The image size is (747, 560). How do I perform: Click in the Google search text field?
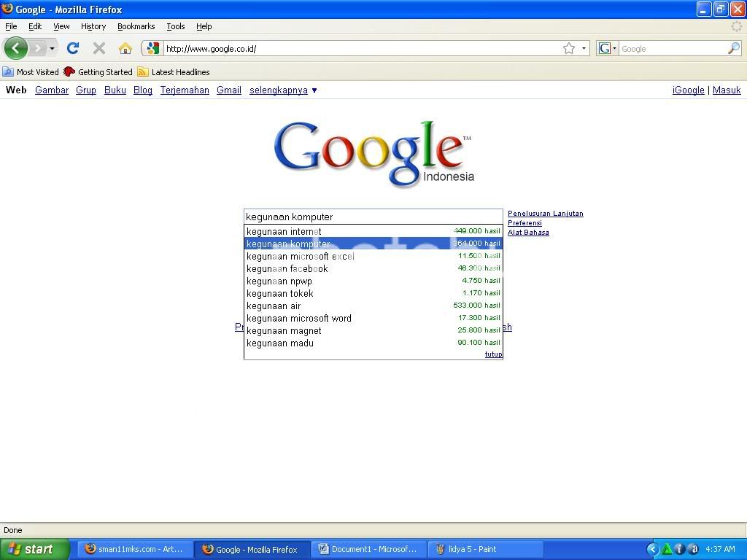(x=373, y=217)
